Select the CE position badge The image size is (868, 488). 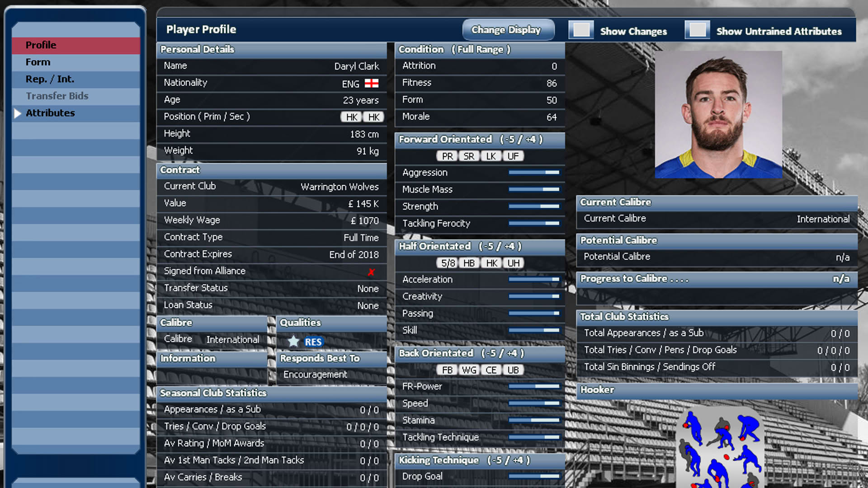pyautogui.click(x=491, y=370)
